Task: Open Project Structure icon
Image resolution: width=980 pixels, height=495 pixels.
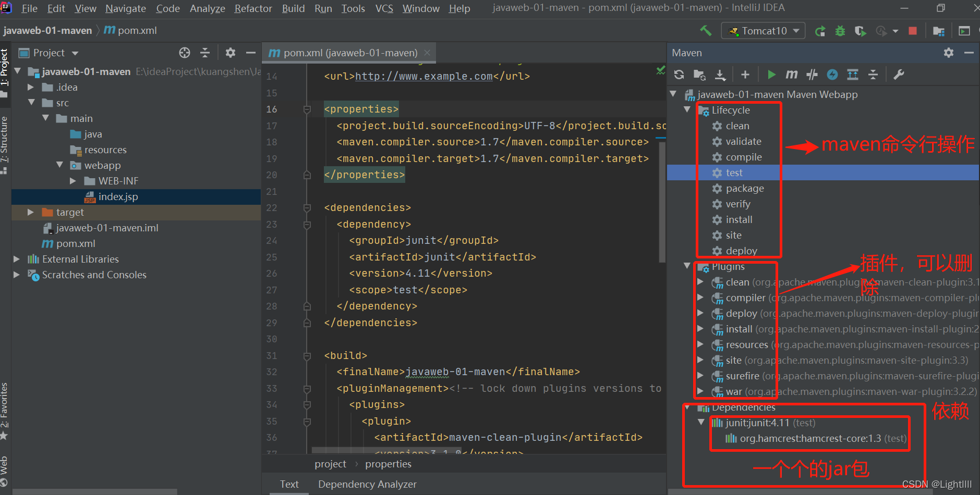Action: [x=939, y=31]
